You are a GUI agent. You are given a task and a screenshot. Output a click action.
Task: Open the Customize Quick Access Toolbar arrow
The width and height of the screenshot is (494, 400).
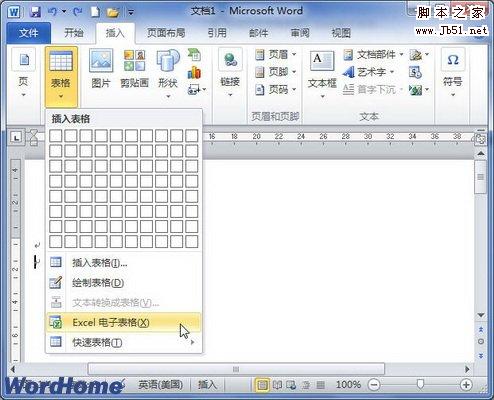coord(131,13)
